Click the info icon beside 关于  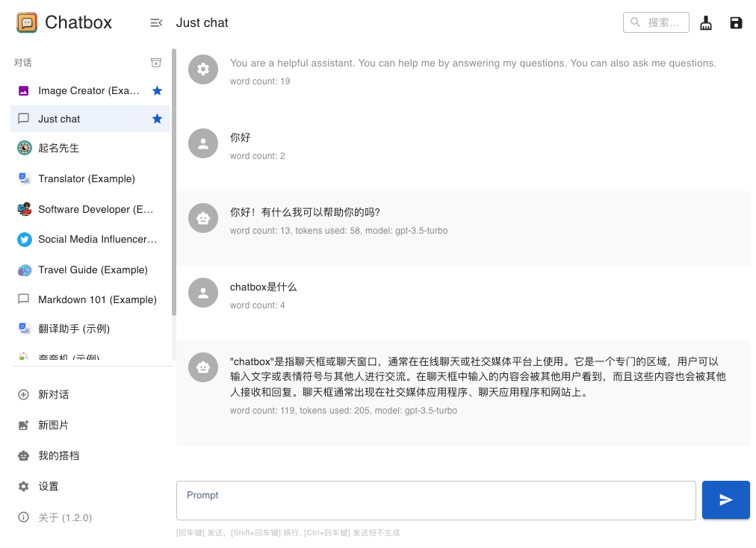click(x=24, y=517)
